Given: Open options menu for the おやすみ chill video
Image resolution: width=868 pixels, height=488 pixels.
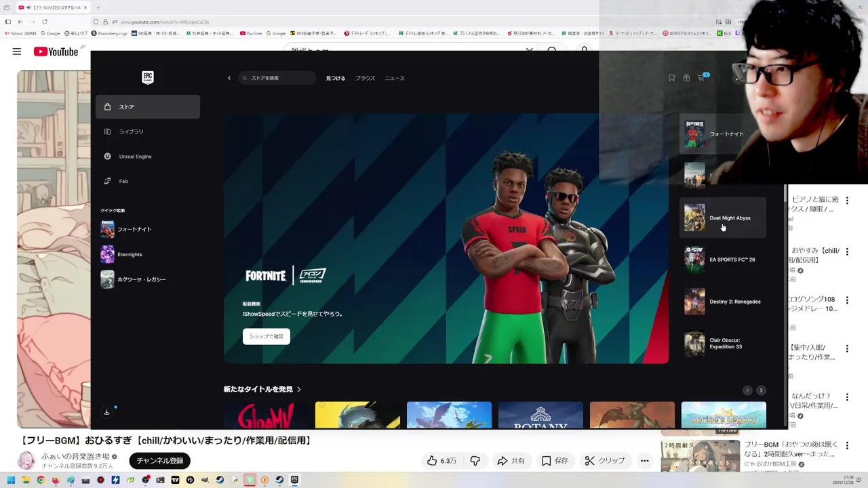Looking at the screenshot, I should tap(847, 251).
